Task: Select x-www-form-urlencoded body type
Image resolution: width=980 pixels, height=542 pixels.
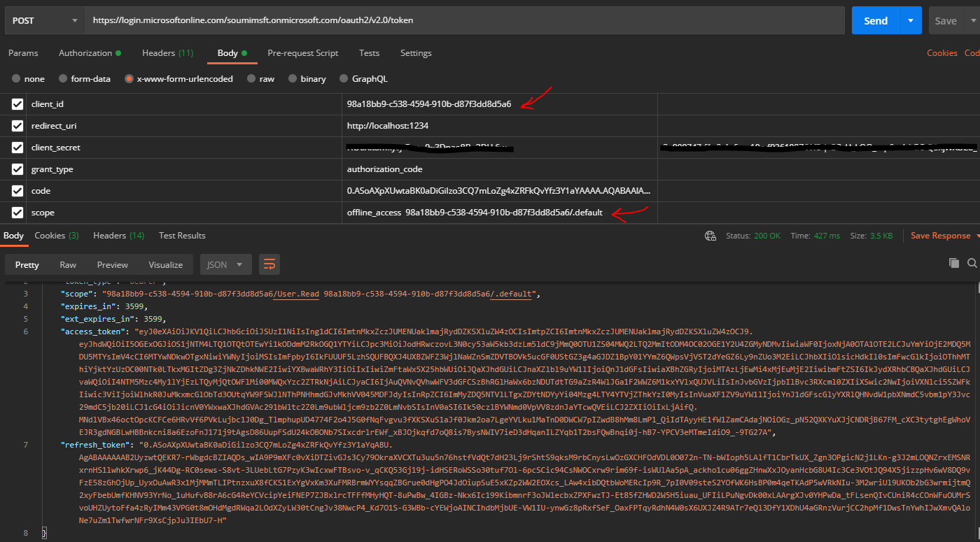Action: click(x=178, y=79)
